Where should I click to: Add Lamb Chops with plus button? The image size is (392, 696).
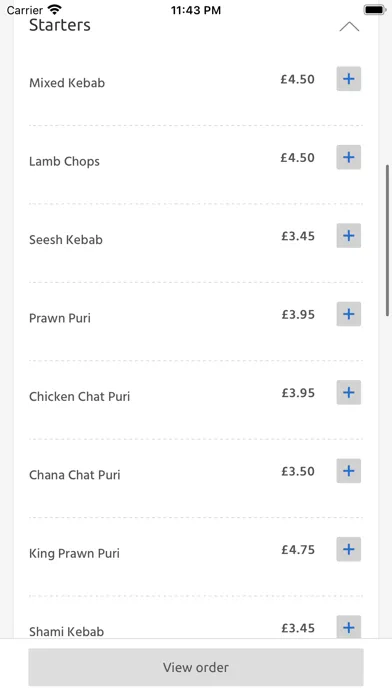(x=348, y=157)
